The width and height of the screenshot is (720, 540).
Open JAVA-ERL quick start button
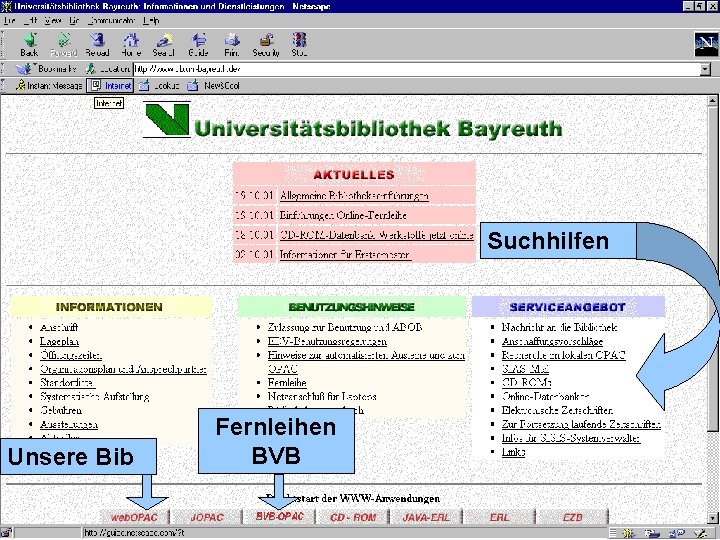pos(426,517)
